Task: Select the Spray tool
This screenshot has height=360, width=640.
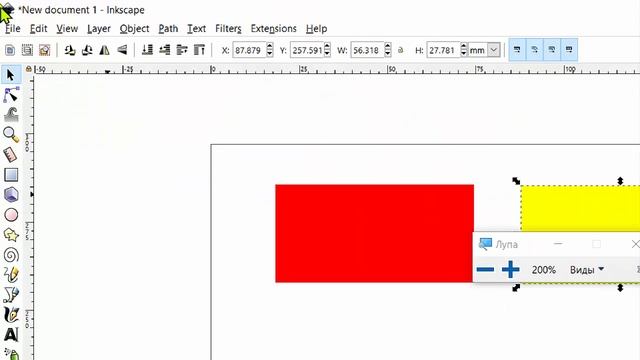Action: 11,353
